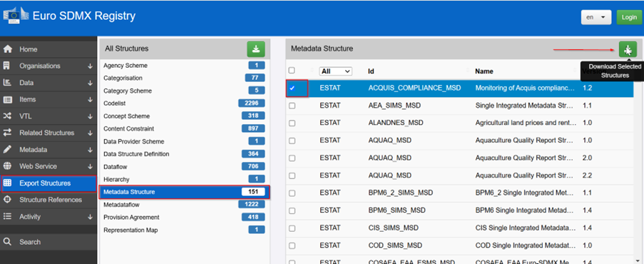Open the Search menu item
644x264 pixels.
tap(48, 242)
